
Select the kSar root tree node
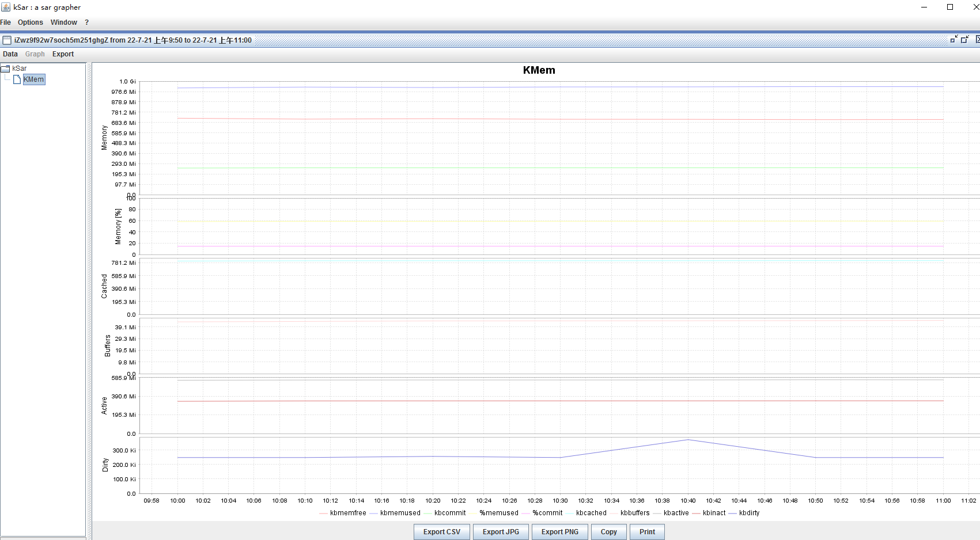pos(20,69)
